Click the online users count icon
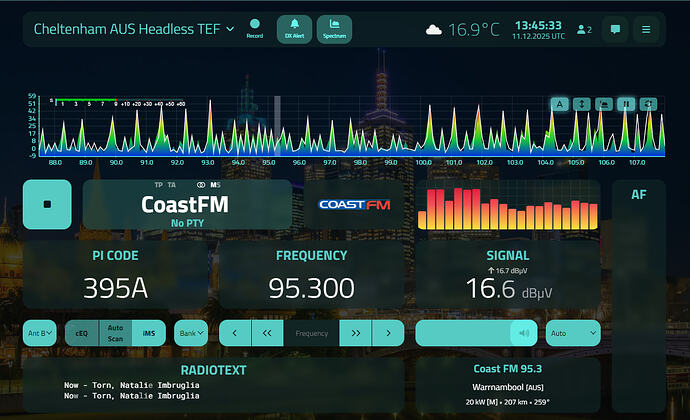 coord(584,29)
